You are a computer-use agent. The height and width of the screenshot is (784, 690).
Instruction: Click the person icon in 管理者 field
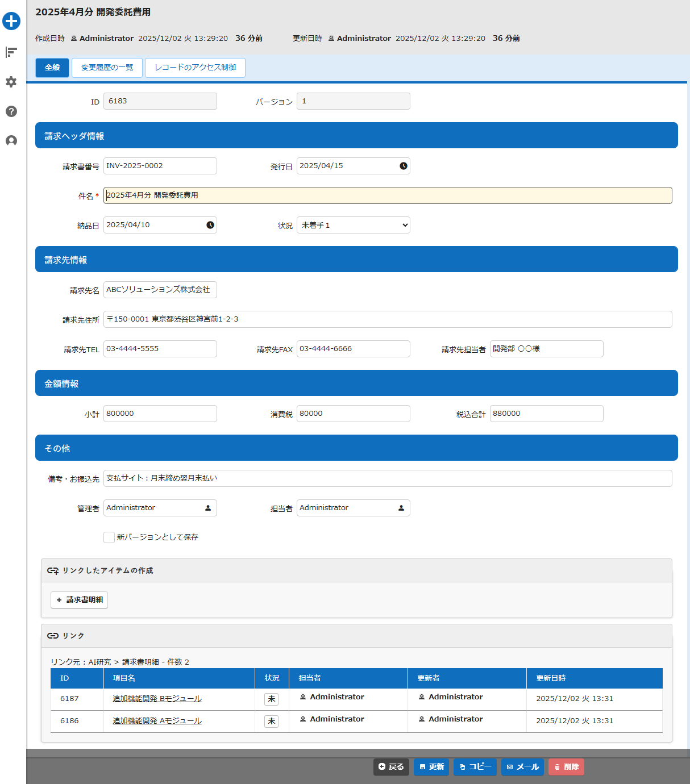[208, 508]
